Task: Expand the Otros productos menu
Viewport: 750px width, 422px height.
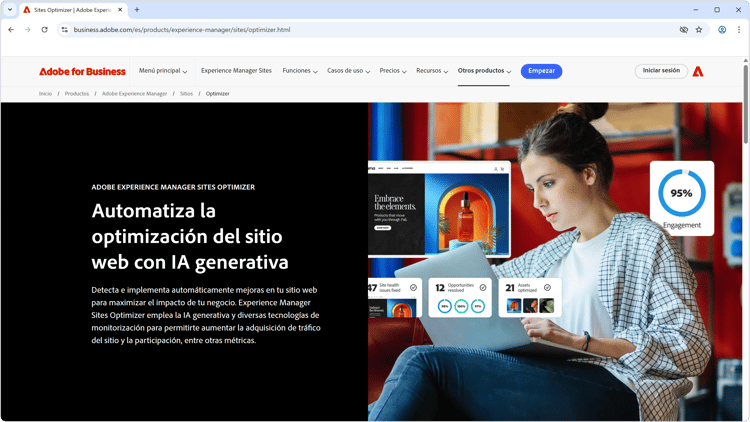Action: tap(484, 71)
